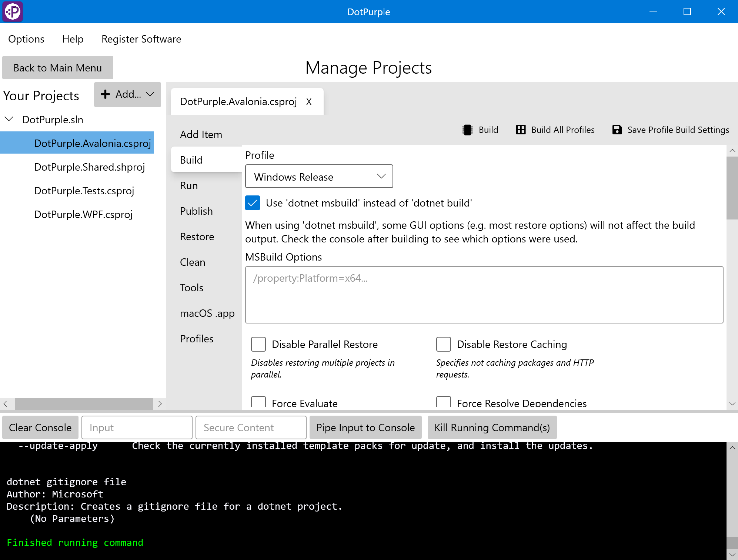Click Back to Main Menu button
The width and height of the screenshot is (738, 560).
click(58, 68)
